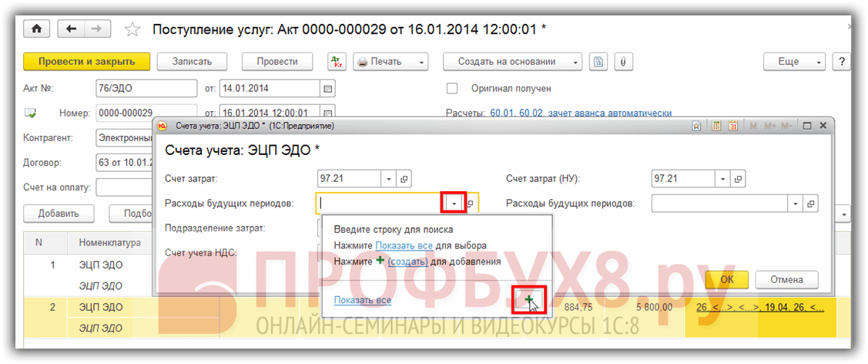Add document to favorites with star icon
The height and width of the screenshot is (364, 868).
pos(132,30)
